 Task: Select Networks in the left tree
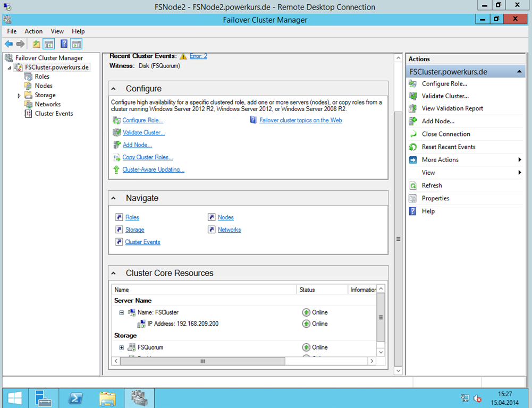coord(48,105)
